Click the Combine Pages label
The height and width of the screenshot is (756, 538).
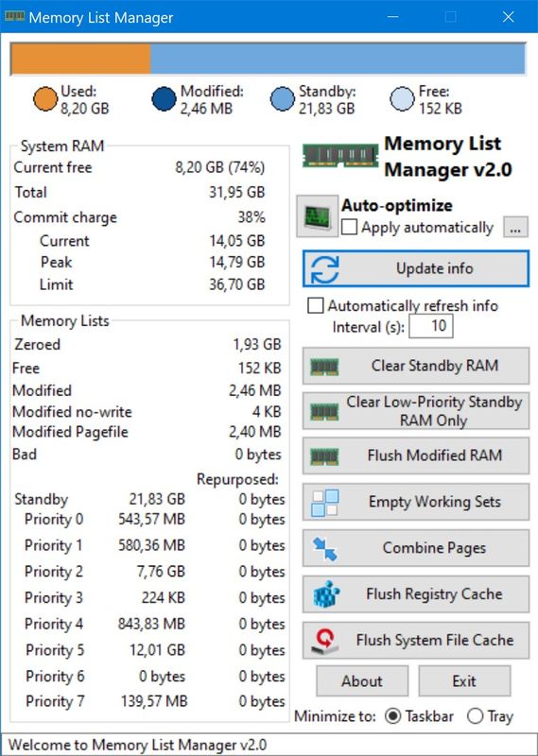(434, 548)
